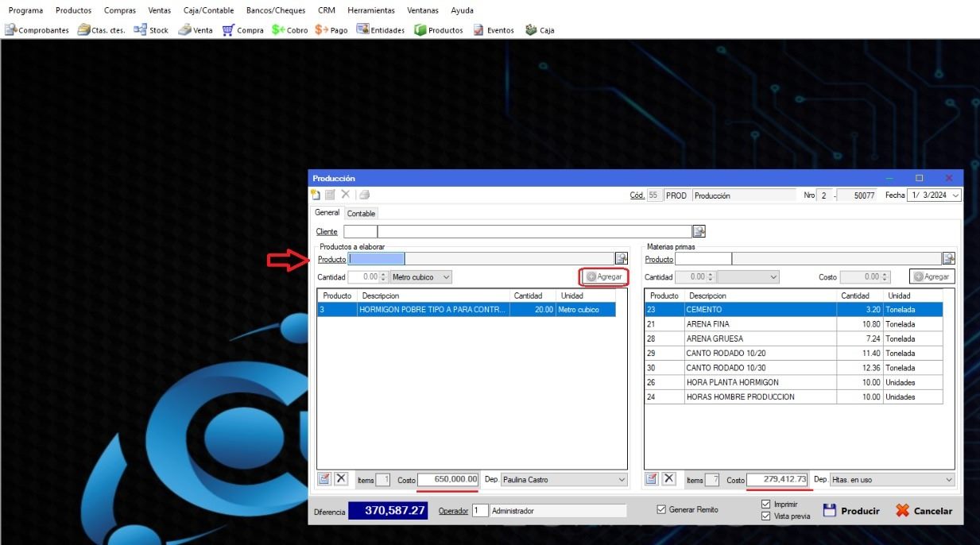Open the Ayuda menu
Screen dimensions: 980x545
coord(462,10)
